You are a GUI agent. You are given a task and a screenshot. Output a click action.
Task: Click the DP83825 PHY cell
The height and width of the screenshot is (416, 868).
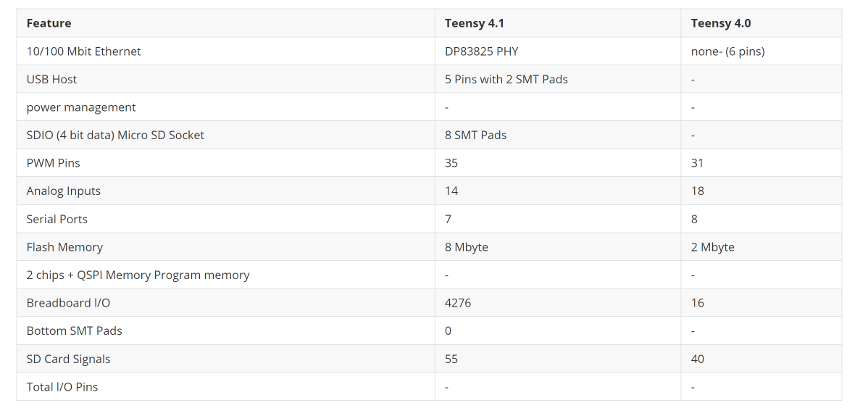click(x=481, y=51)
